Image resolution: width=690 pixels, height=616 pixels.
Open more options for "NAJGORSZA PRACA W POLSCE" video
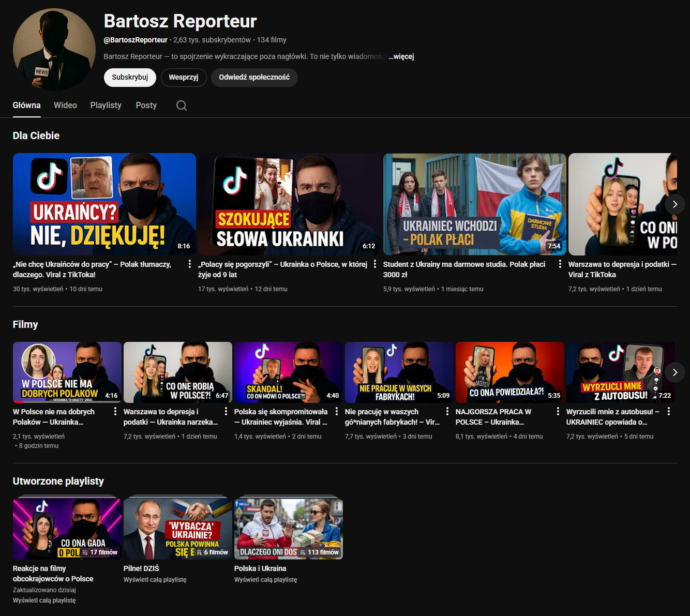(x=558, y=411)
